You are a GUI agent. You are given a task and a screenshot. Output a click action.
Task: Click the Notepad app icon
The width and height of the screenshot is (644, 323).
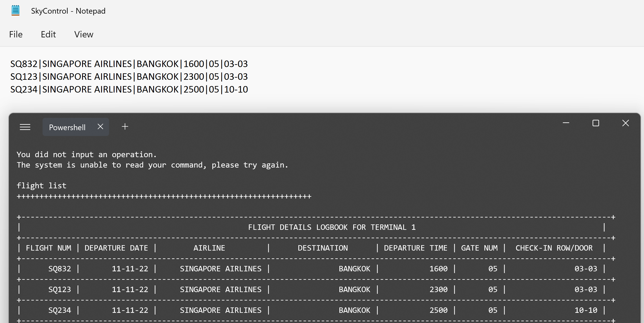15,10
